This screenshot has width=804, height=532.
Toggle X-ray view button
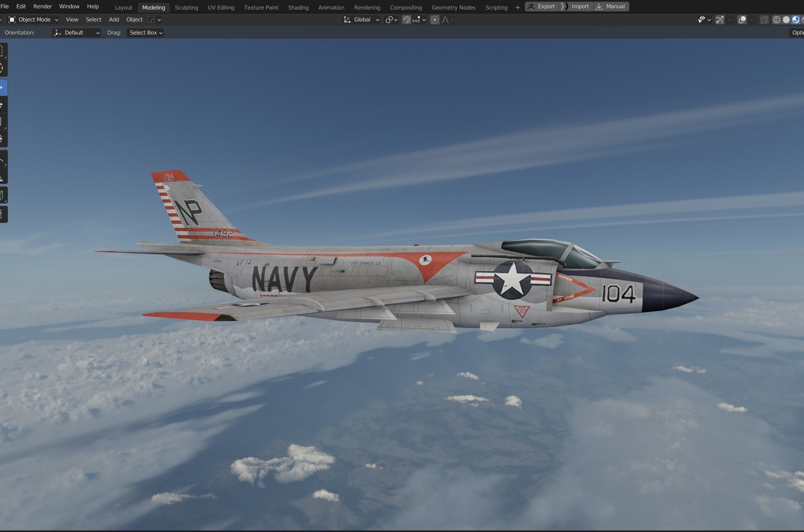pyautogui.click(x=764, y=19)
